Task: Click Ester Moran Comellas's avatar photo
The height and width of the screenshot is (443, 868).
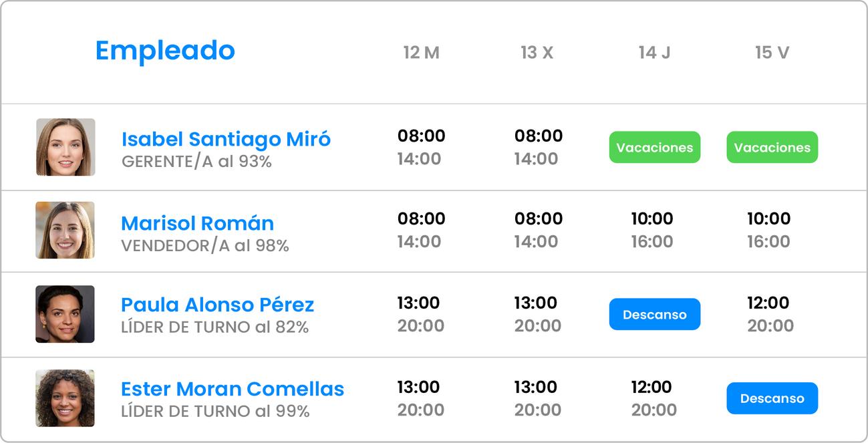Action: [x=65, y=398]
